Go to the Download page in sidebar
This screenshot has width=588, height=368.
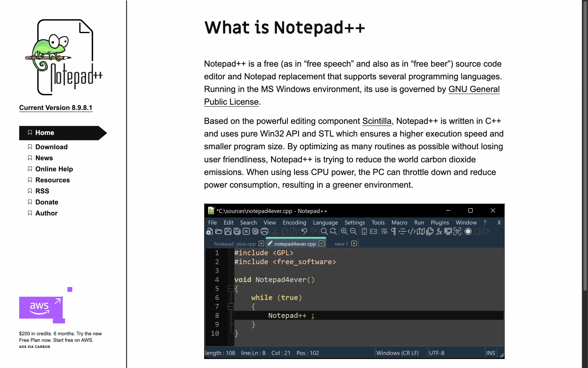click(51, 147)
